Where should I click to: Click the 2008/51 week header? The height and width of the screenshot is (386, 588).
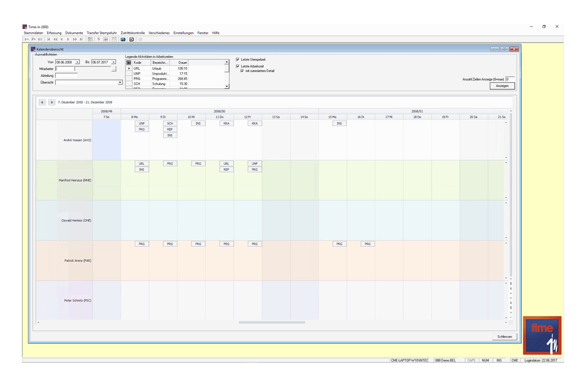tap(417, 111)
